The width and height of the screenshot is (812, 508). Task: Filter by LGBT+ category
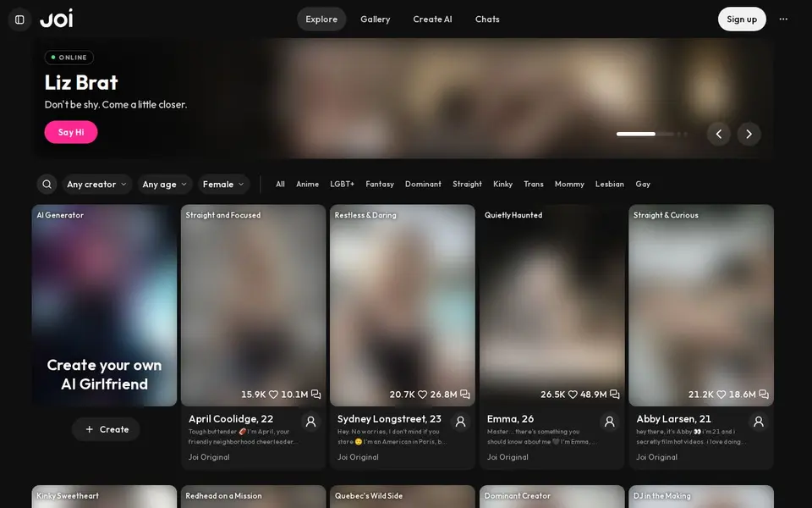(343, 184)
